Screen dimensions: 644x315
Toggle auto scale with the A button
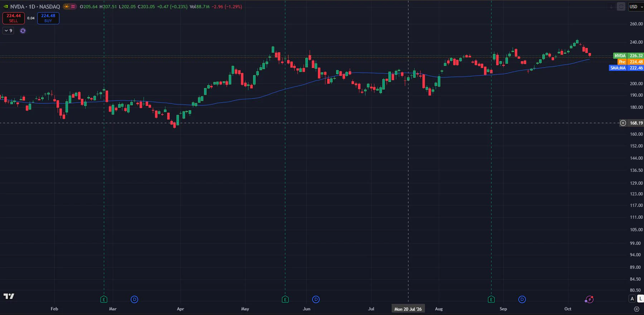[632, 299]
